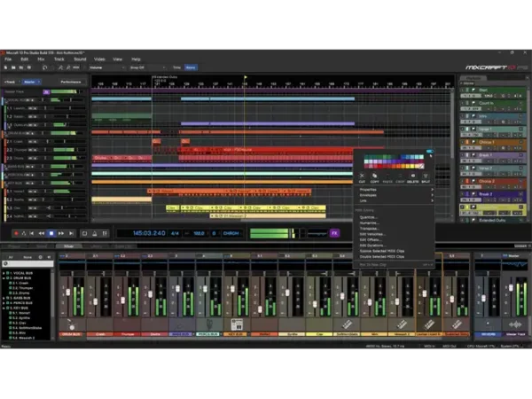
Task: Click the New Project toolbar icon
Action: [6, 68]
